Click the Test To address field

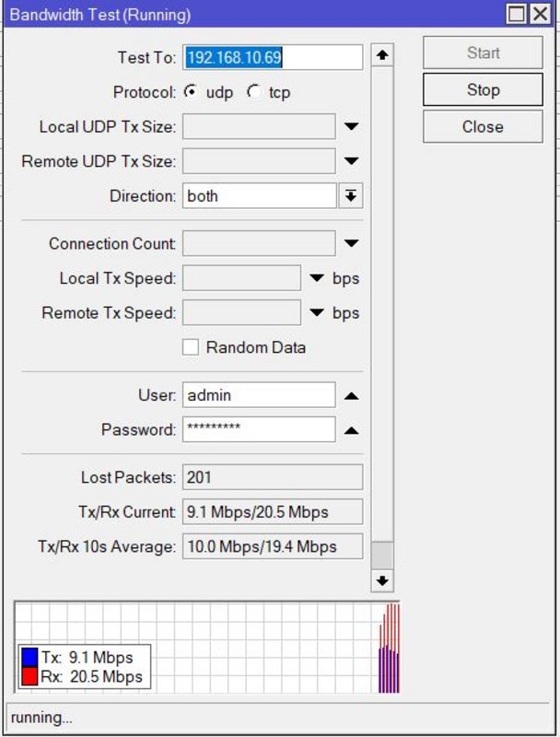tap(273, 57)
